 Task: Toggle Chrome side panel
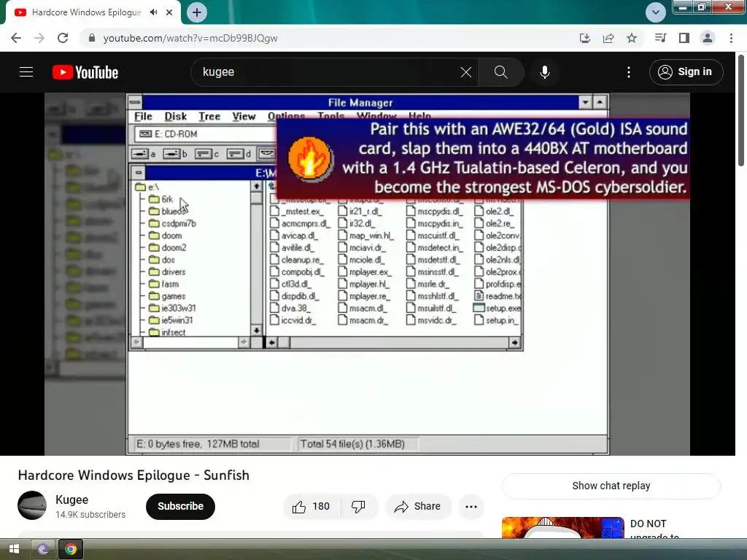684,38
